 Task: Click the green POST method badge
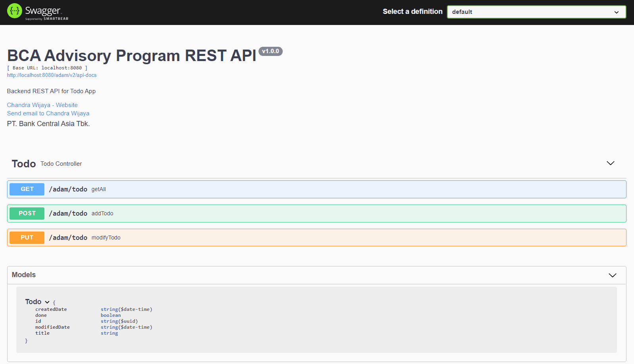point(27,213)
